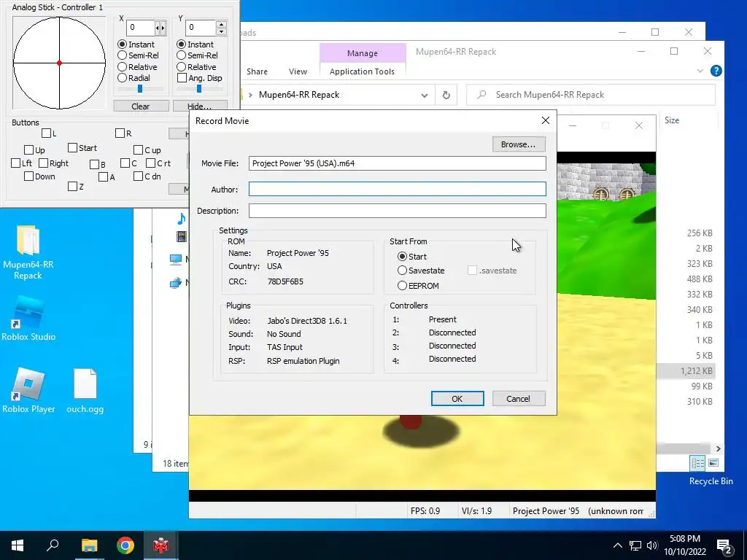The image size is (747, 560).
Task: Select Radial mode for X axis
Action: click(x=123, y=77)
